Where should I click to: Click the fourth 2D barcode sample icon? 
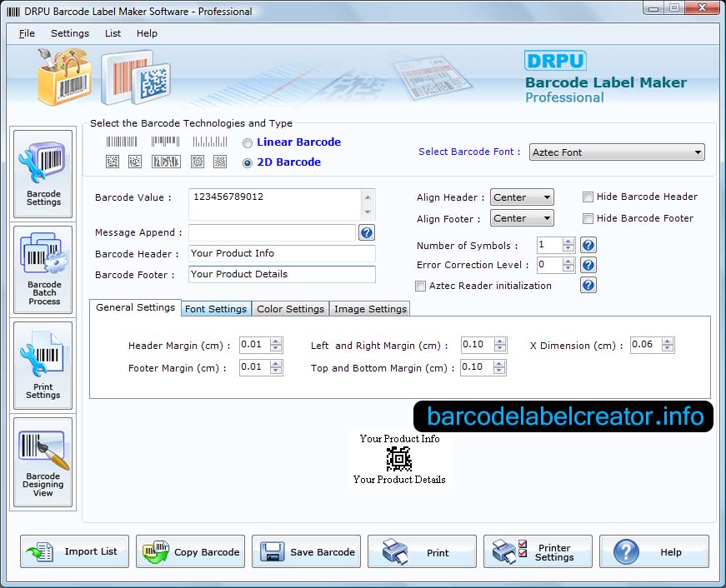198,162
